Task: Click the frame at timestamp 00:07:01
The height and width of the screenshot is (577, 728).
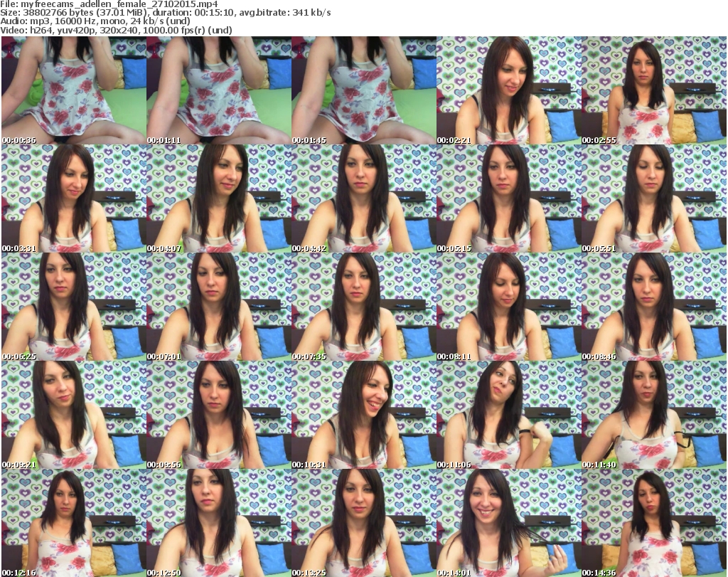Action: (x=219, y=307)
